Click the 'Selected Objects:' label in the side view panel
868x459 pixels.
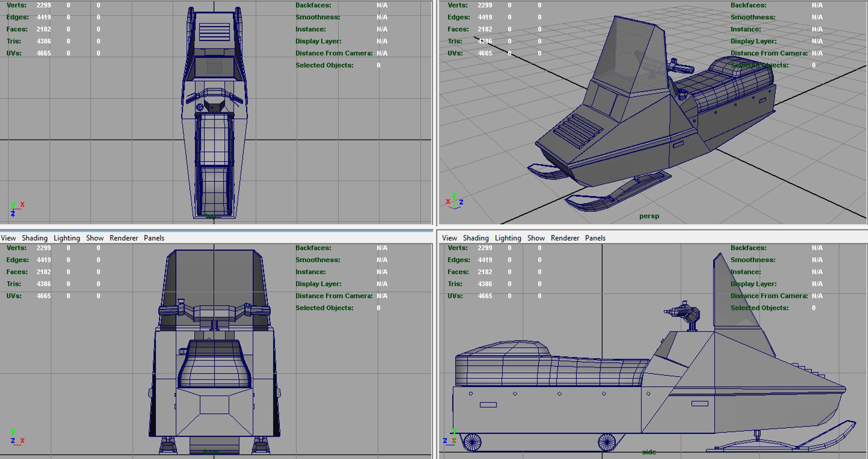[759, 308]
